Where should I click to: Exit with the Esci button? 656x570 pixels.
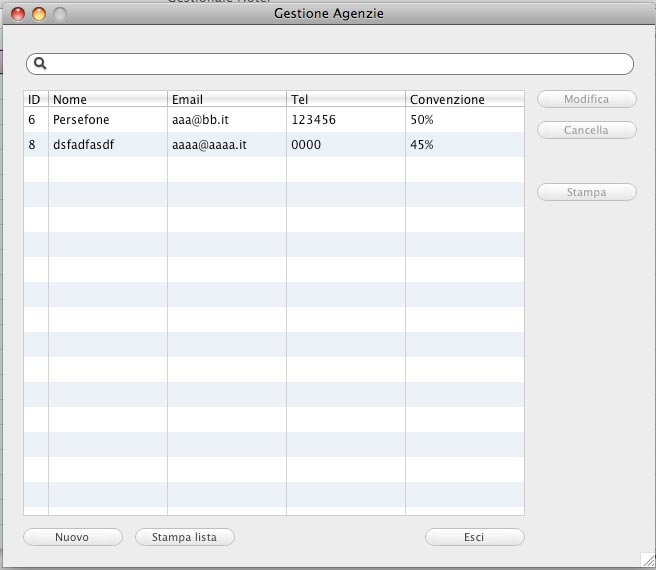click(474, 537)
